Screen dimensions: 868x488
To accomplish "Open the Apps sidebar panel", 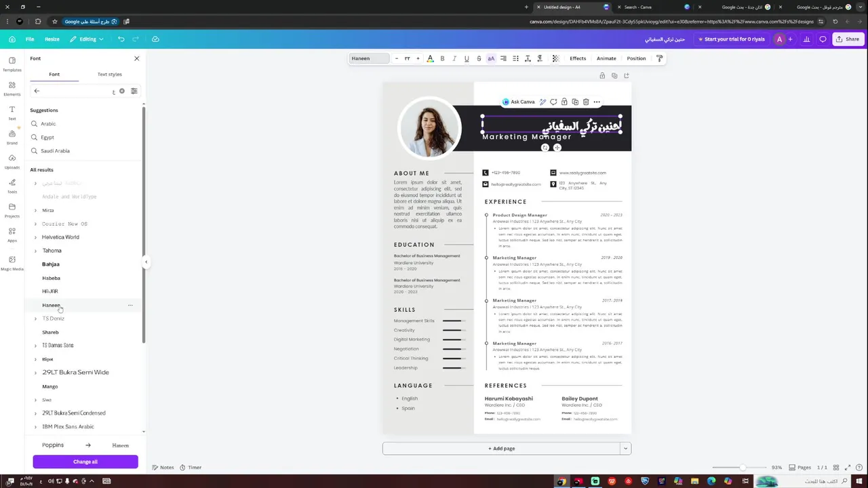I will coord(12,235).
